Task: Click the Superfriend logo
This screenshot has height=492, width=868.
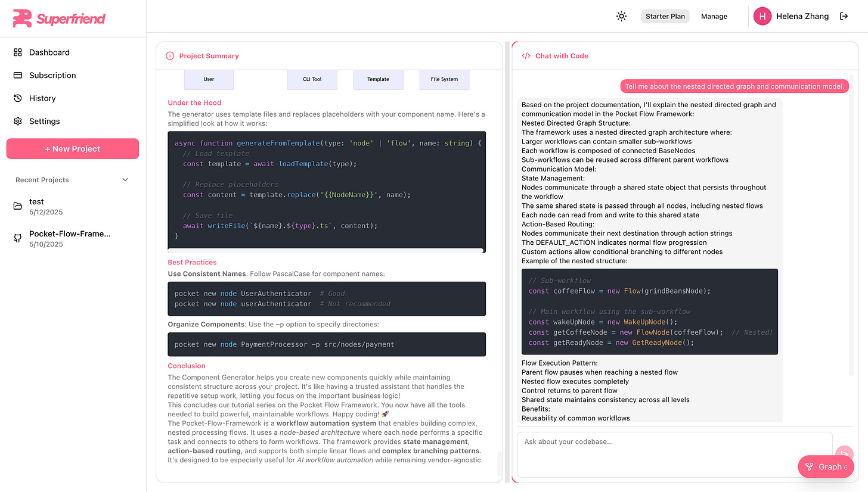Action: coord(59,18)
